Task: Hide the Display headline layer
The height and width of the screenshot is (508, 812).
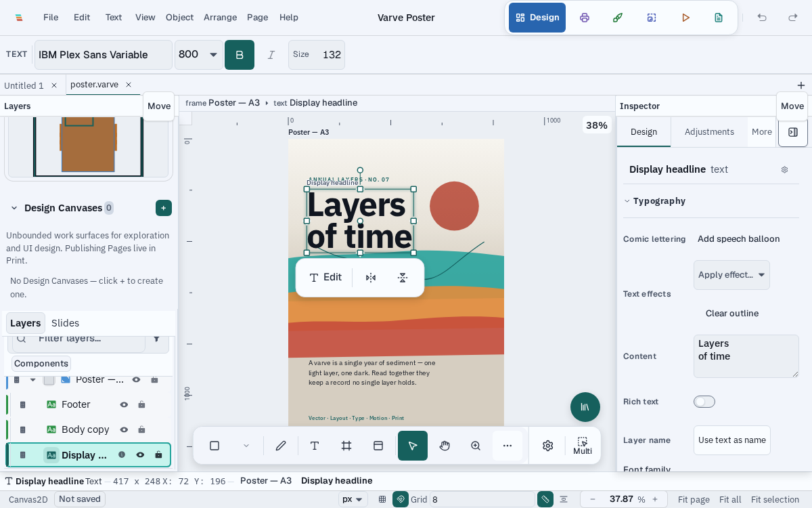Action: pos(140,455)
